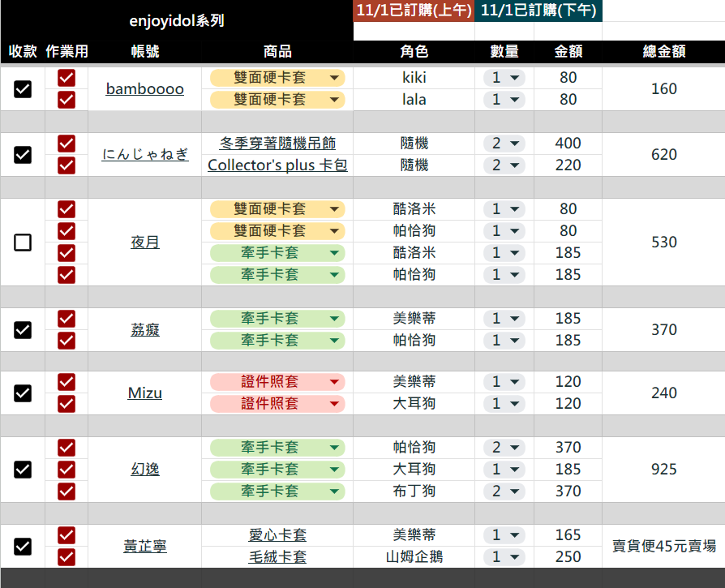Open 證件照套 dropdown for Mizu's 美樂蒂 row
The height and width of the screenshot is (588, 725).
coord(277,382)
